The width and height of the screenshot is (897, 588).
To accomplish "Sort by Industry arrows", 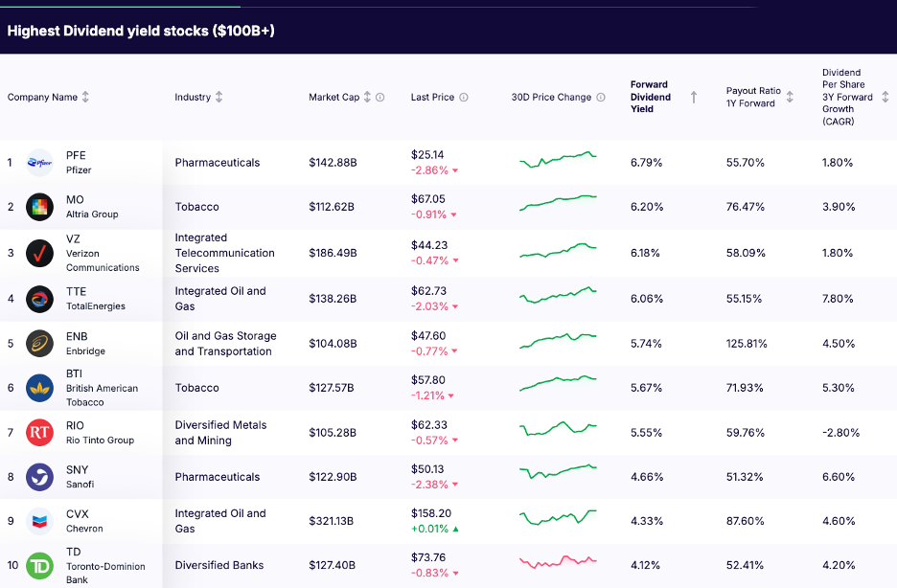I will pos(218,97).
